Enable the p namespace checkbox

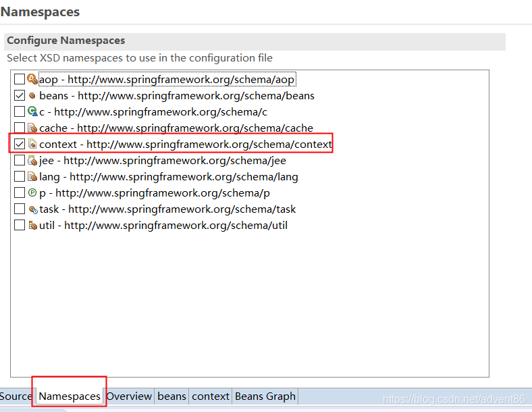pos(20,192)
